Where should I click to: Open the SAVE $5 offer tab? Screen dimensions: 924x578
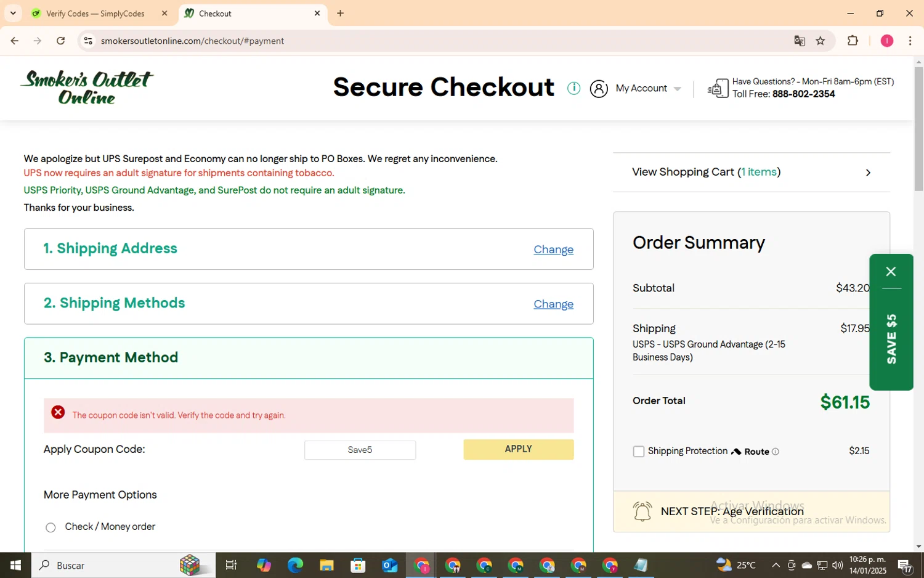891,339
